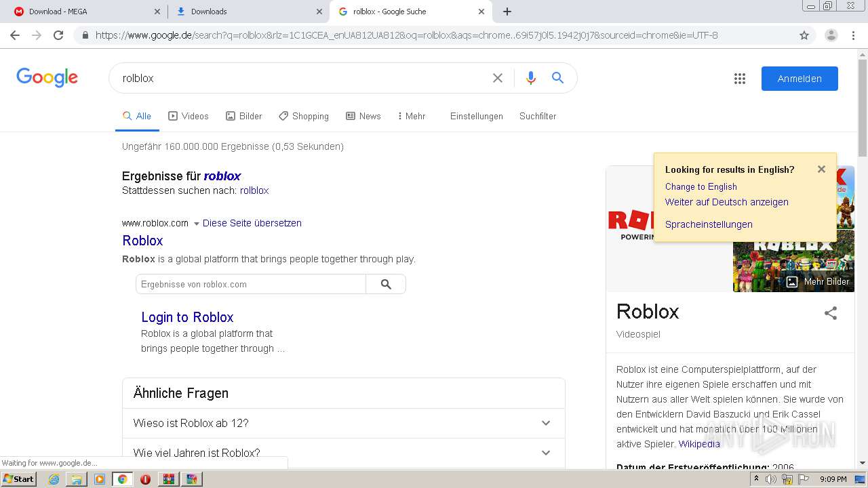This screenshot has height=488, width=868.
Task: Click the browser back arrow
Action: point(15,35)
